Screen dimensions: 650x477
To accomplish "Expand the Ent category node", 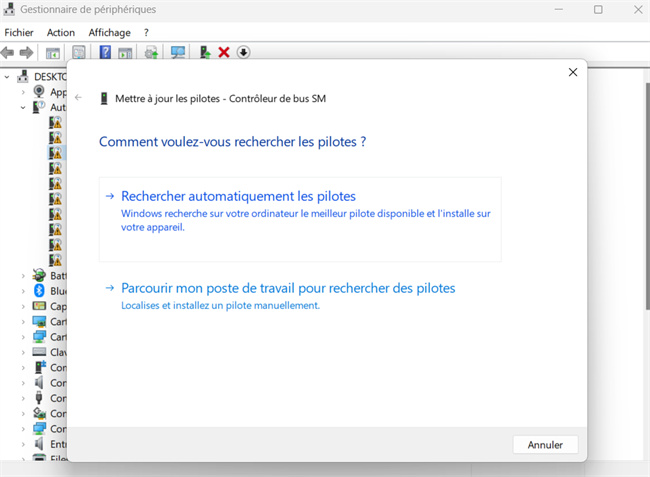I will point(23,444).
